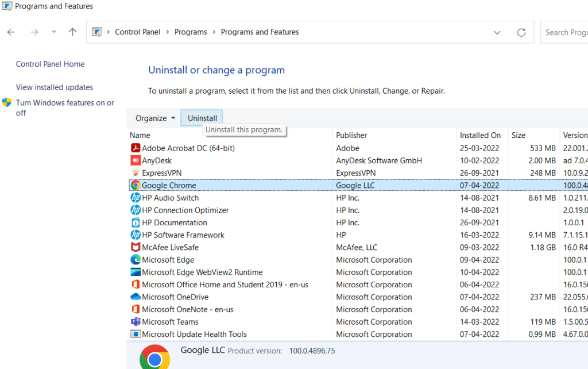Click Programs in the breadcrumb

[x=191, y=32]
